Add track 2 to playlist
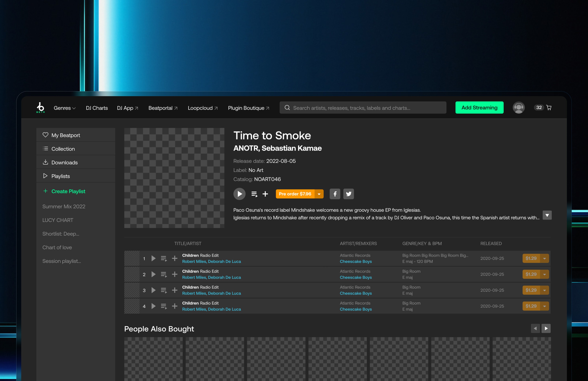Viewport: 588px width, 381px height. [x=175, y=274]
